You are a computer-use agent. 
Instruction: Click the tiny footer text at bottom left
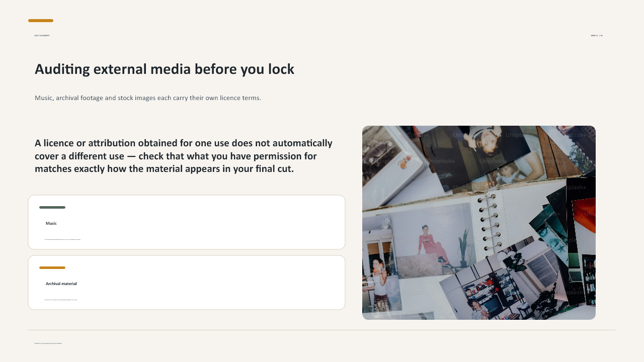tap(48, 343)
